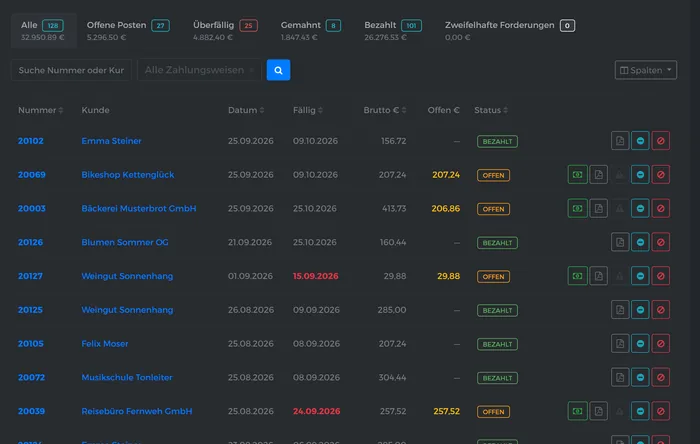Screen dimensions: 700x444
Task: Open customer Bäckerei Musterbrot GmbH
Action: click(x=138, y=208)
